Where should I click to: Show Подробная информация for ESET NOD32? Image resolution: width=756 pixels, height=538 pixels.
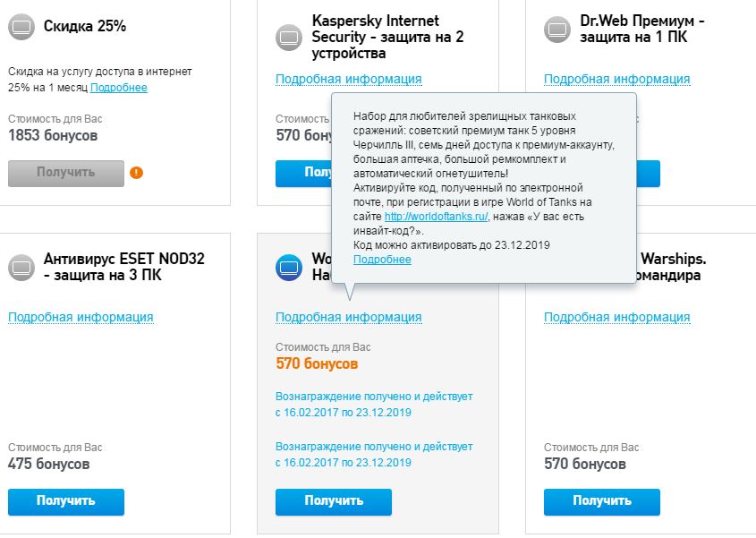tap(81, 317)
